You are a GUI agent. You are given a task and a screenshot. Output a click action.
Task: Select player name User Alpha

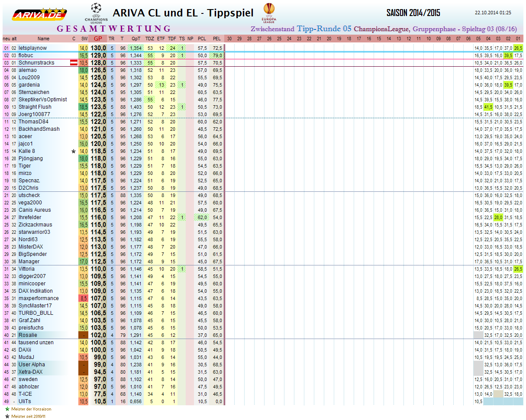(x=32, y=365)
